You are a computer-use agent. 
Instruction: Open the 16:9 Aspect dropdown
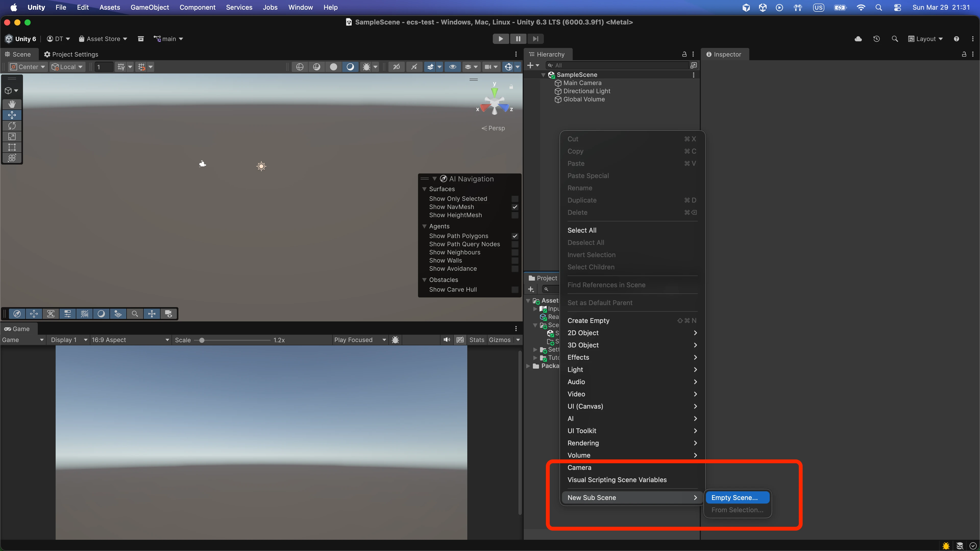[x=130, y=340]
